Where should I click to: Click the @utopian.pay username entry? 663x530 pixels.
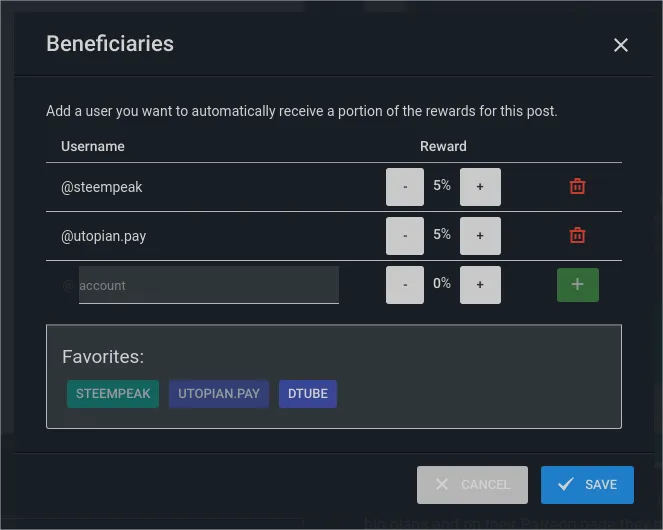pos(104,236)
